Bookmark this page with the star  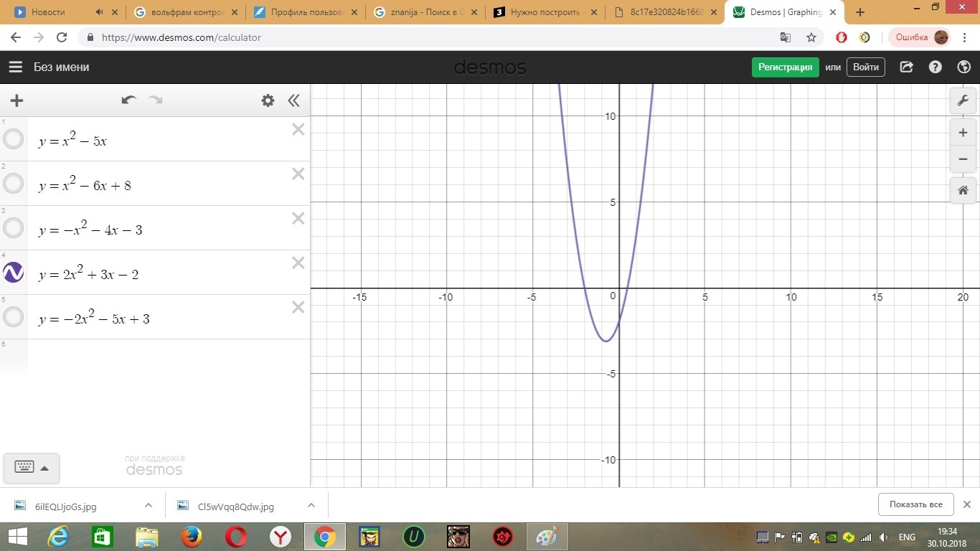click(811, 37)
